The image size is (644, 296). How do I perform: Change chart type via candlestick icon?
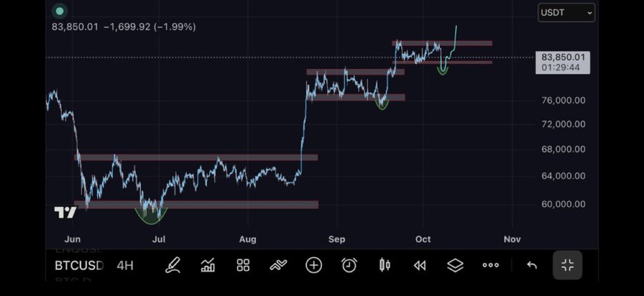pos(385,265)
